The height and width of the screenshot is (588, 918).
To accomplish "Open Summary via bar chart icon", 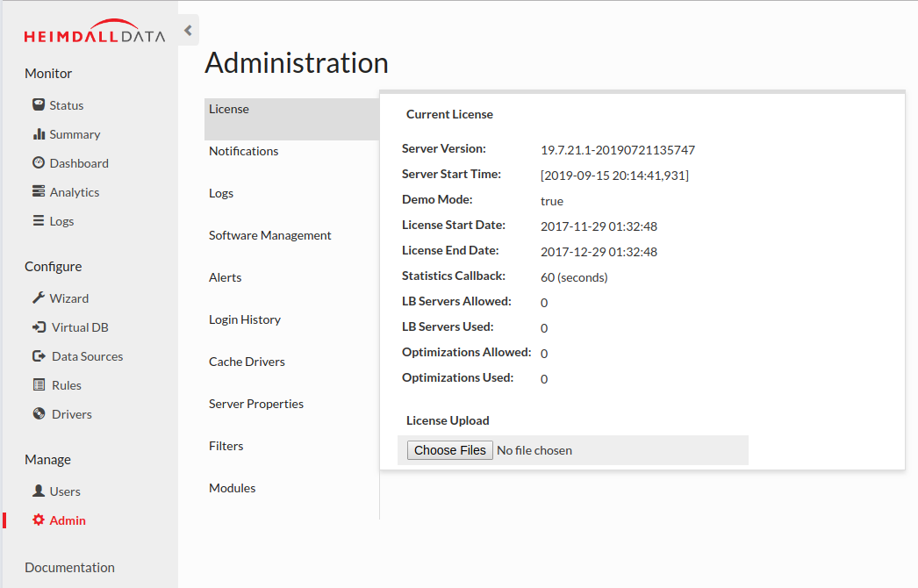I will (39, 134).
